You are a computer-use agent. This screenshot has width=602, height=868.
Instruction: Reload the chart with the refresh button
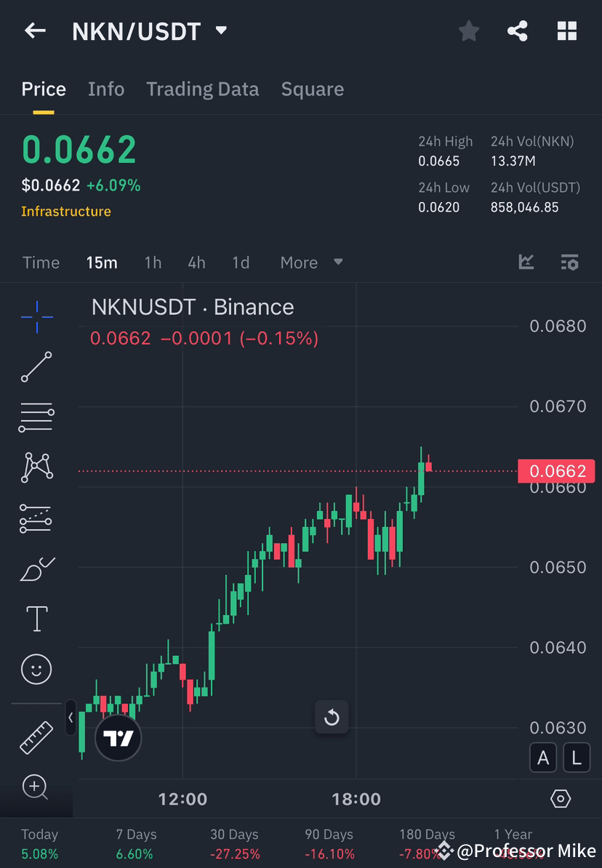(332, 718)
